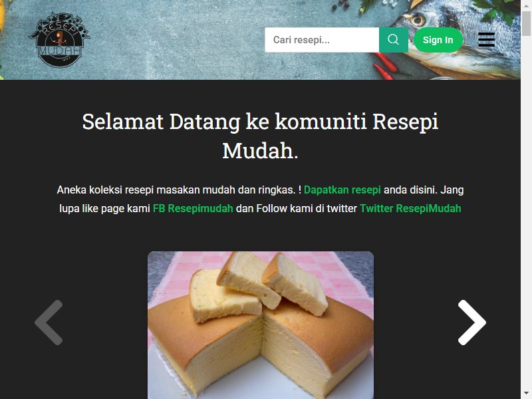Focus the Cari resepi search field
This screenshot has height=399, width=532.
coord(322,40)
